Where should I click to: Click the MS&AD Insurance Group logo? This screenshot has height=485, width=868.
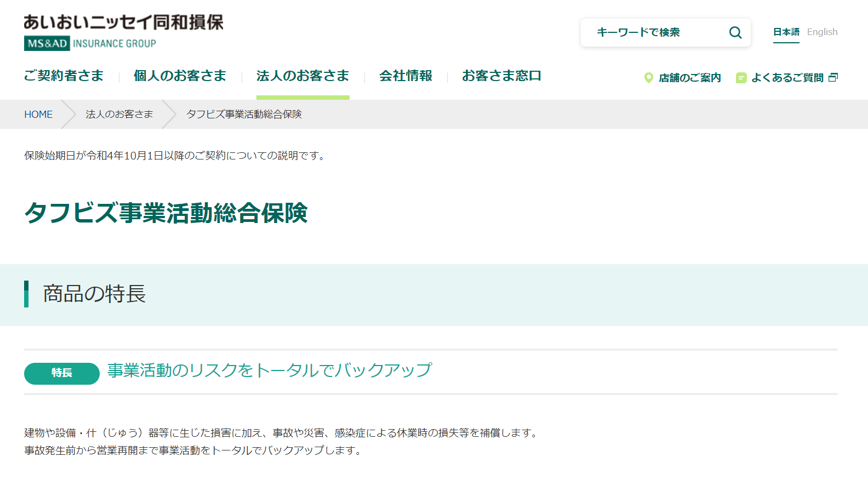[90, 43]
